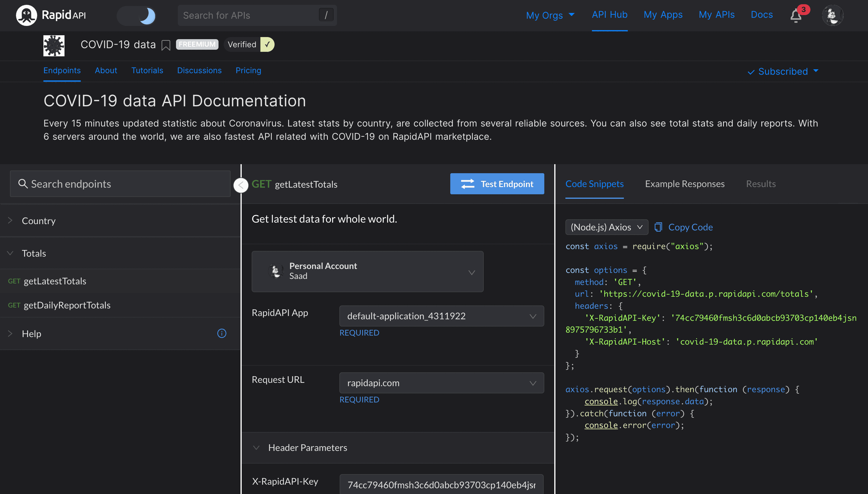Click the COVID-19 data API Documentation heading
Viewport: 868px width, 494px height.
pos(175,101)
